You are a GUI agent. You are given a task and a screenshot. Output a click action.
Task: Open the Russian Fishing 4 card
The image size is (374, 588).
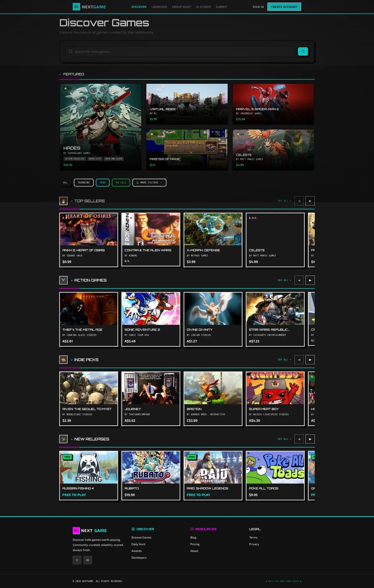(89, 475)
